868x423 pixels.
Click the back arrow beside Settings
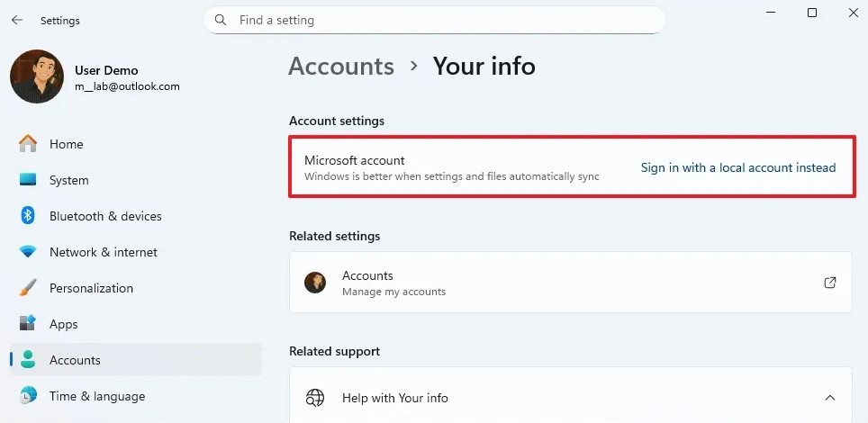[x=17, y=21]
